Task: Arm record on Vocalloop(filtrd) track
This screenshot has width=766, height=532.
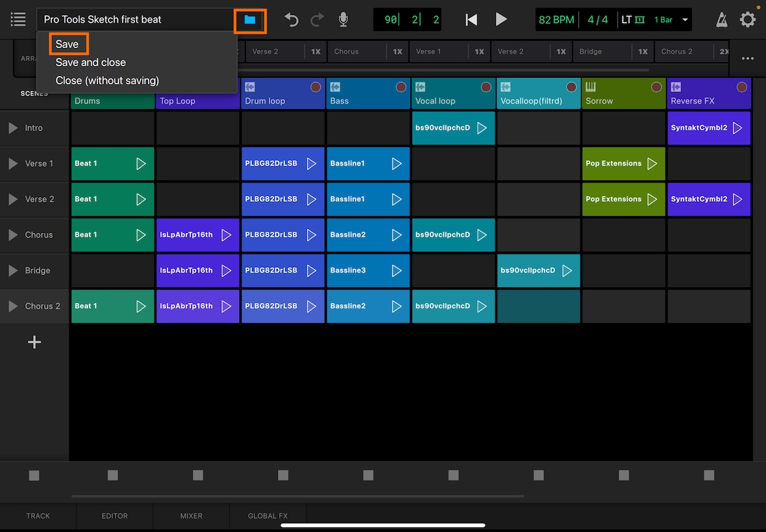Action: pyautogui.click(x=571, y=87)
